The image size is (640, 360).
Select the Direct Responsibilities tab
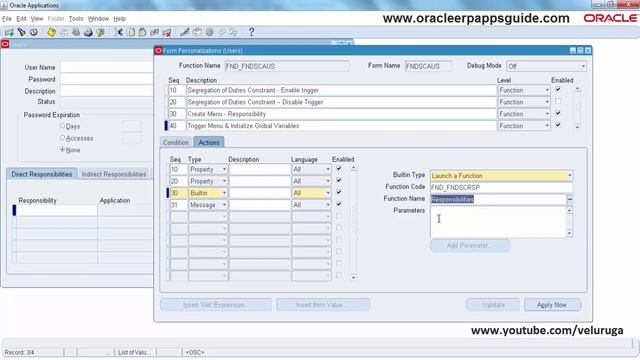pyautogui.click(x=42, y=174)
